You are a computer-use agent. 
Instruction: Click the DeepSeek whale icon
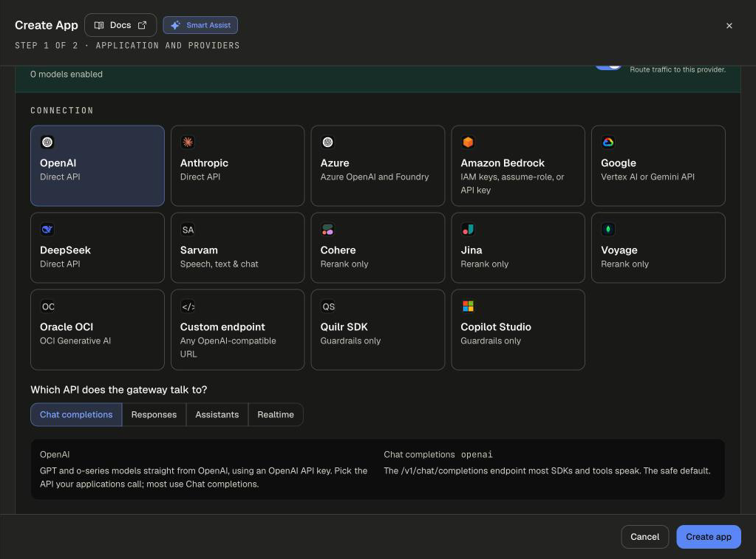pos(47,230)
